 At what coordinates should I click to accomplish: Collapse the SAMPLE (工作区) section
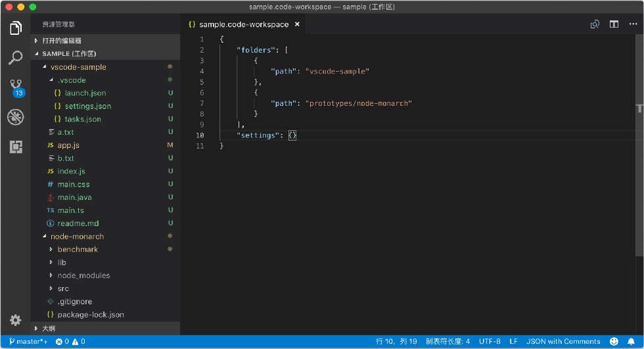click(37, 53)
